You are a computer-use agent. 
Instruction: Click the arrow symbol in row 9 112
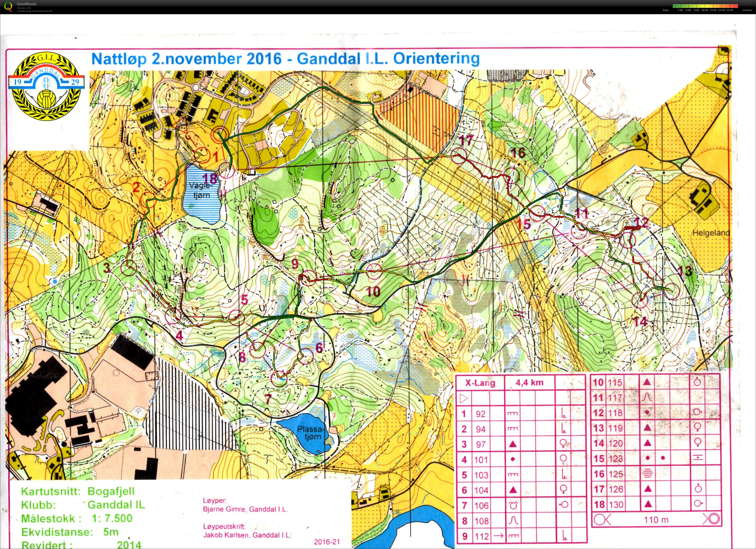pyautogui.click(x=498, y=536)
